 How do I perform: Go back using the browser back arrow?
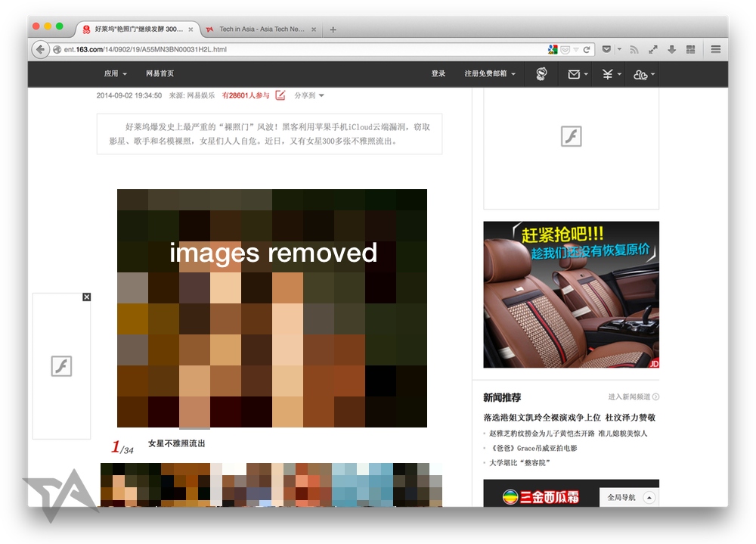pos(41,49)
